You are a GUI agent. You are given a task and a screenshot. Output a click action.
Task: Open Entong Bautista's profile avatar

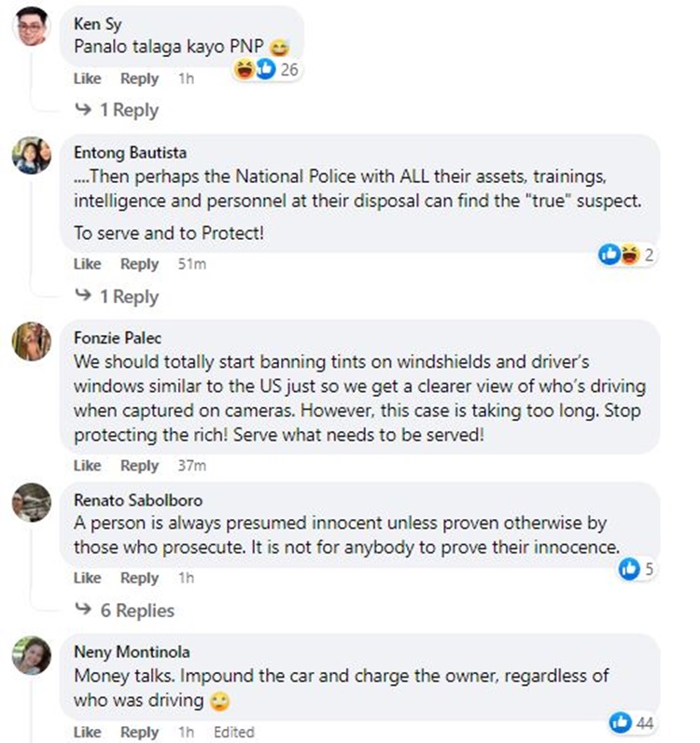tap(32, 155)
